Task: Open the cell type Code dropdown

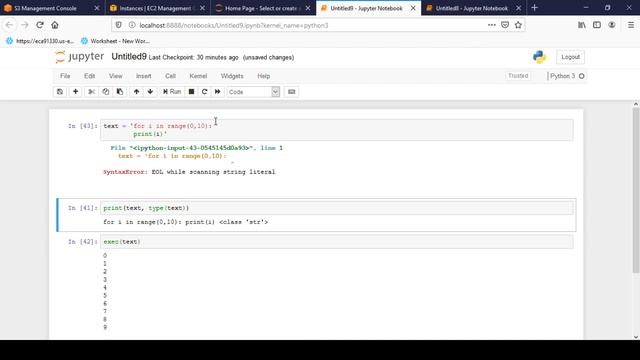Action: (253, 92)
